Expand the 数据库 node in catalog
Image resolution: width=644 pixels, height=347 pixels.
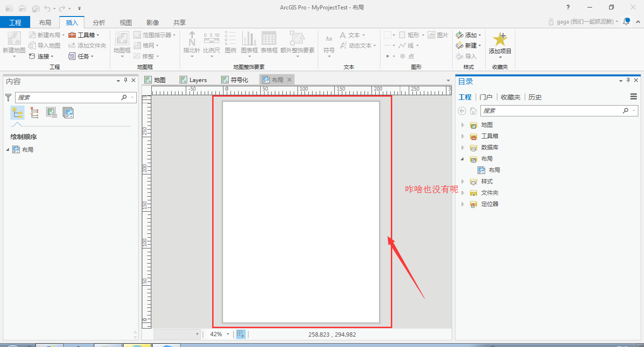(462, 148)
